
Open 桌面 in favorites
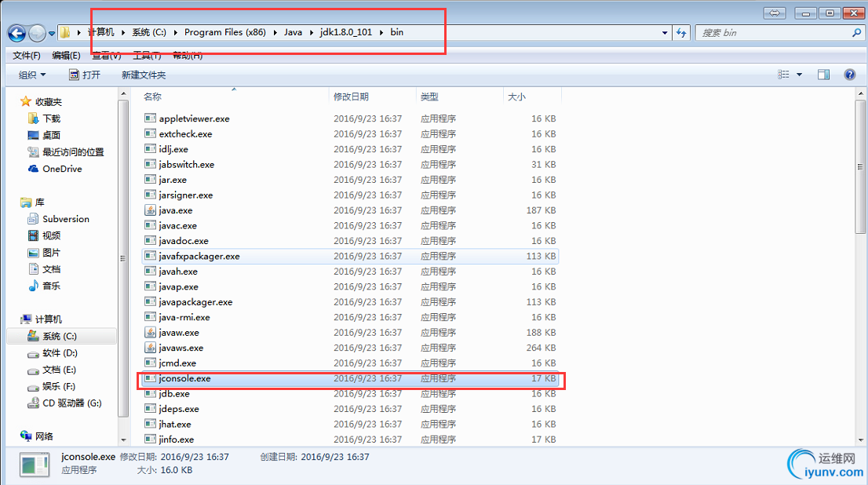pos(44,135)
